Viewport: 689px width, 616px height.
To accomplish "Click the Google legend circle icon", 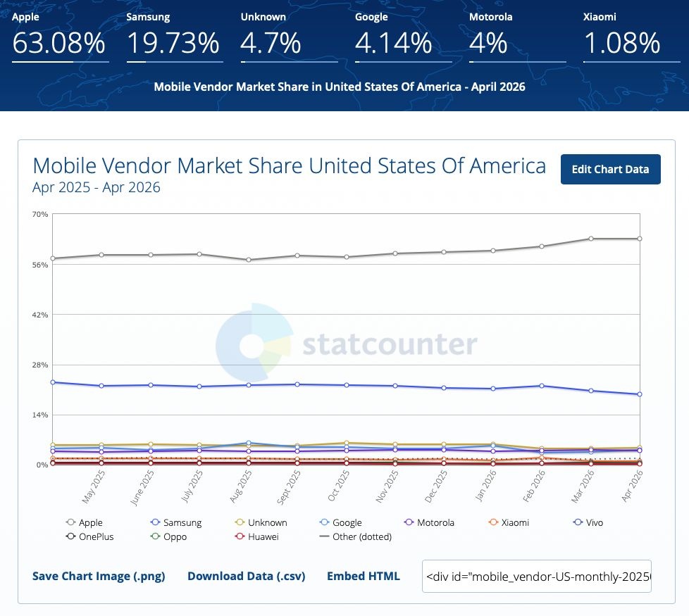I will tap(324, 522).
